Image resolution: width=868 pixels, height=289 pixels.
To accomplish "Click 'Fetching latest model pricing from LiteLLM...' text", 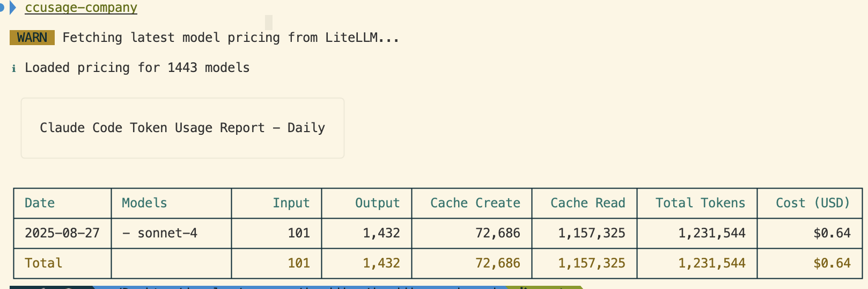I will (x=231, y=38).
